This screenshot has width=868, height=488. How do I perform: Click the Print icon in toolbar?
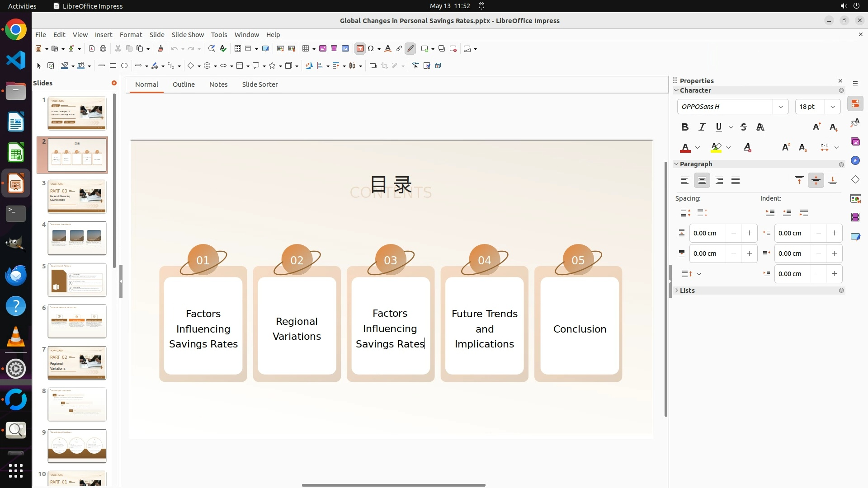coord(103,49)
